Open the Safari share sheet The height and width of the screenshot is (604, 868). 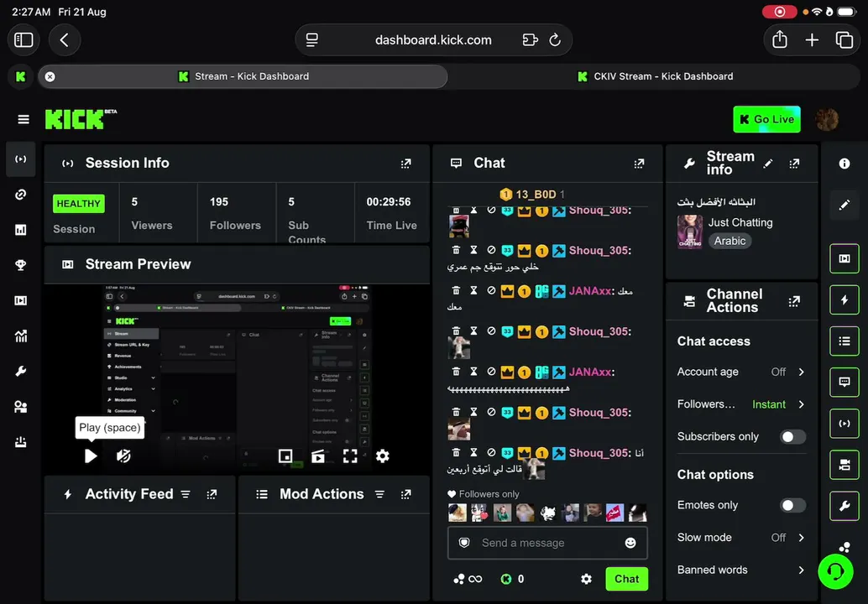[x=779, y=39]
